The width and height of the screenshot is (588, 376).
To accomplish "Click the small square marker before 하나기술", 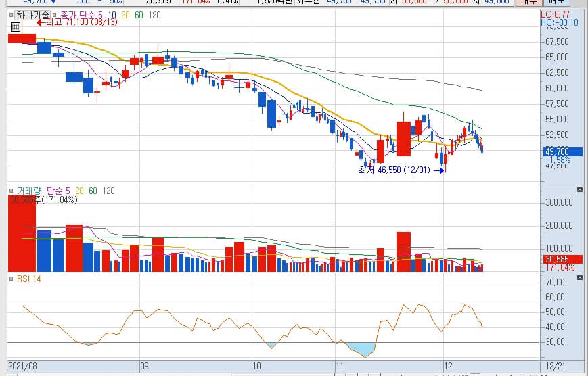I will click(x=12, y=16).
